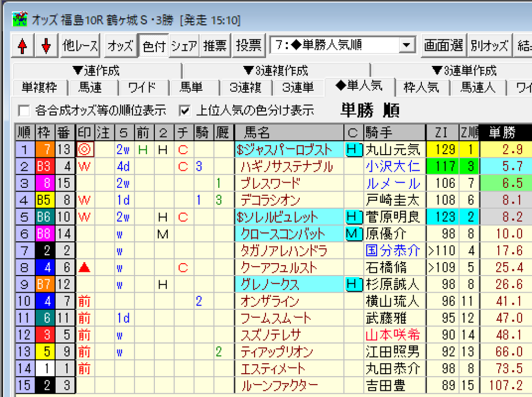This screenshot has width=532, height=397.
Task: Expand the ▼3連複作成 menu
Action: pos(276,71)
